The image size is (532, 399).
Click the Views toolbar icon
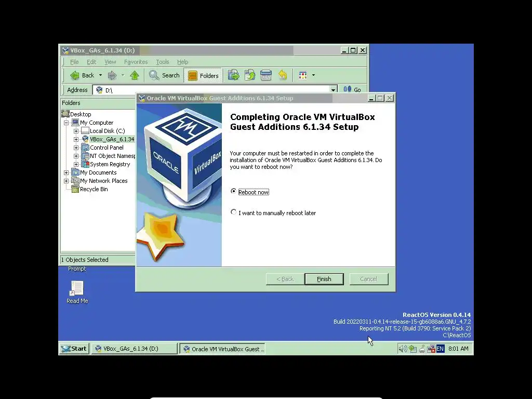[x=303, y=75]
